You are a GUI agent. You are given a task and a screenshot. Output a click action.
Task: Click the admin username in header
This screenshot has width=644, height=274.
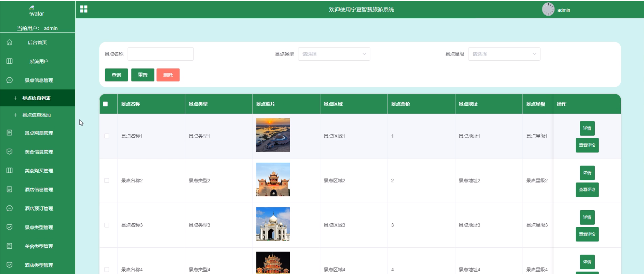tap(563, 10)
